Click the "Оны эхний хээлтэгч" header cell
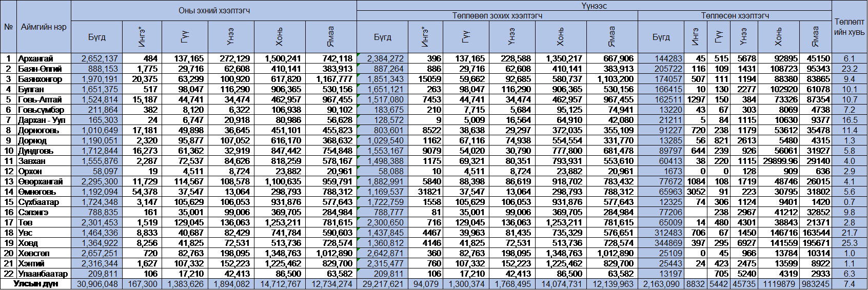The image size is (868, 290). [214, 10]
